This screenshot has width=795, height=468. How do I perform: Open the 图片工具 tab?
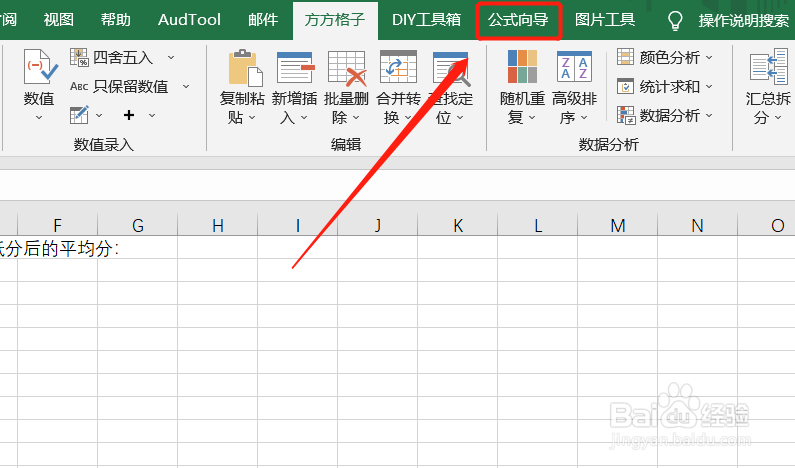pyautogui.click(x=605, y=20)
